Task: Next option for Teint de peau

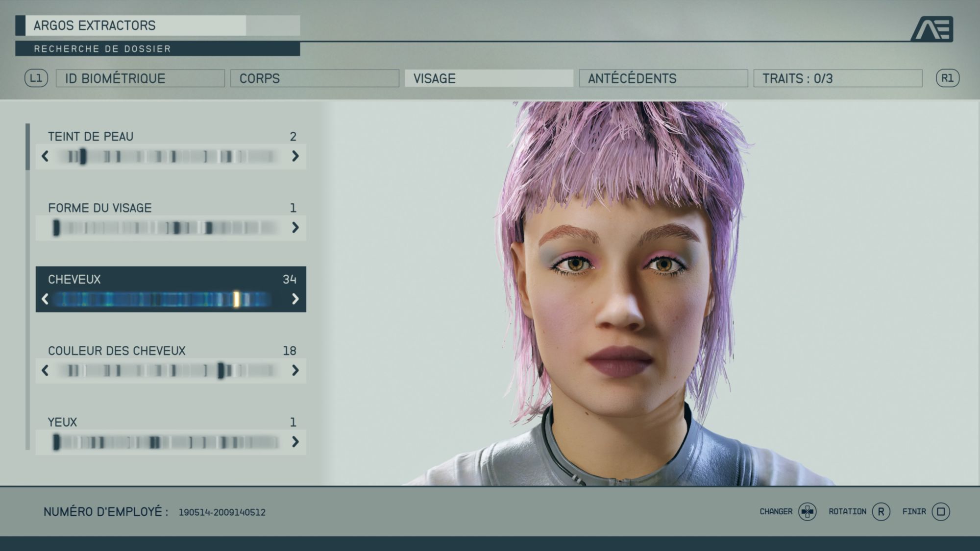Action: (x=295, y=156)
